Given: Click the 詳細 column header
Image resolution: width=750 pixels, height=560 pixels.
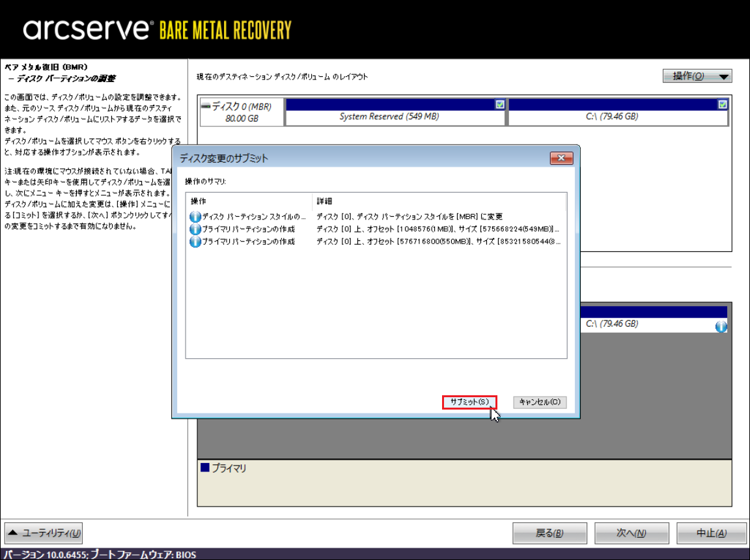Looking at the screenshot, I should point(439,201).
